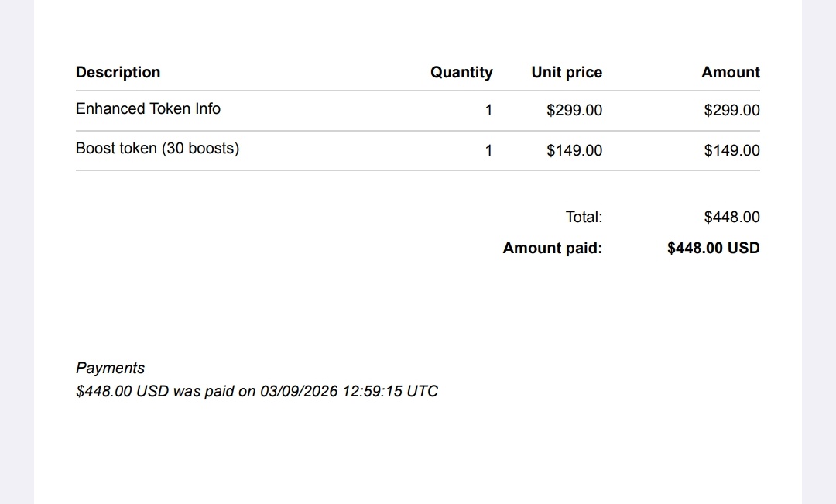Click the Unit price column header
This screenshot has width=836, height=504.
(x=567, y=73)
